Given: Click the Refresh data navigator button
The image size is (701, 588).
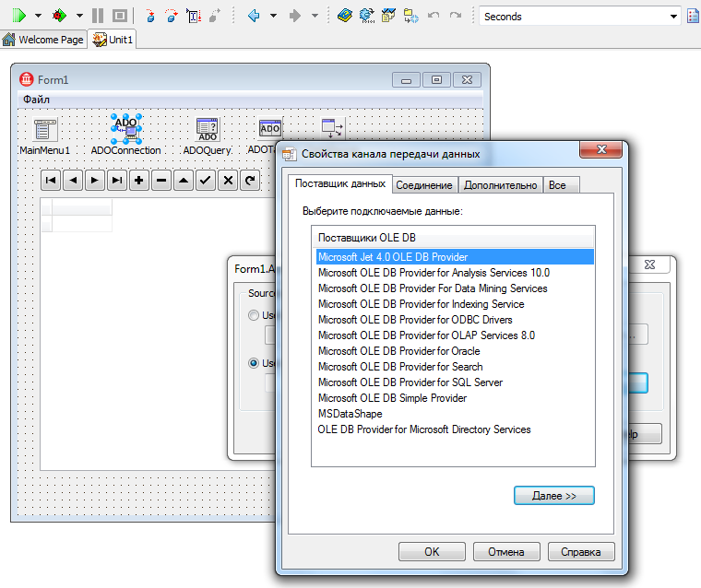Looking at the screenshot, I should tap(250, 181).
